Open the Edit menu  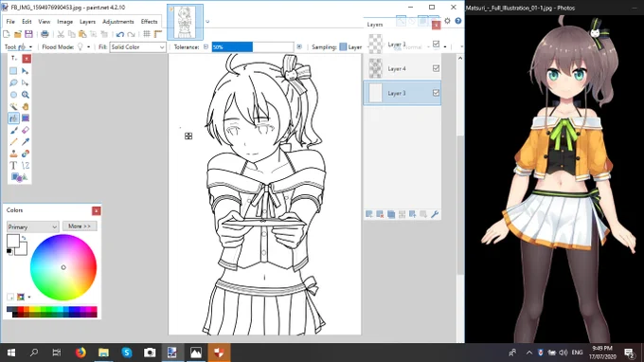tap(27, 22)
